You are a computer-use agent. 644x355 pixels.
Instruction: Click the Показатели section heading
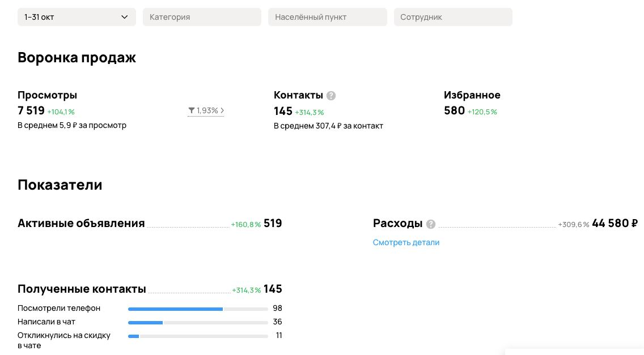tap(60, 185)
